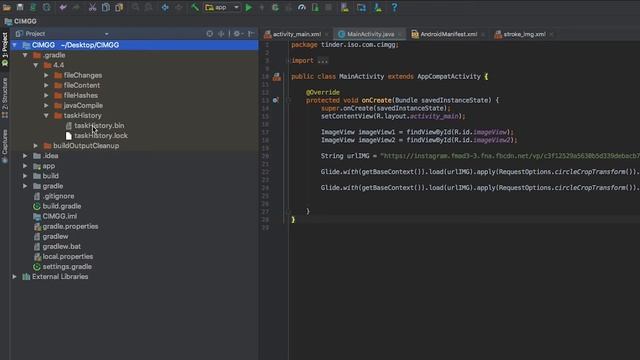This screenshot has height=360, width=640.
Task: Select the .gitignore file
Action: click(x=58, y=196)
